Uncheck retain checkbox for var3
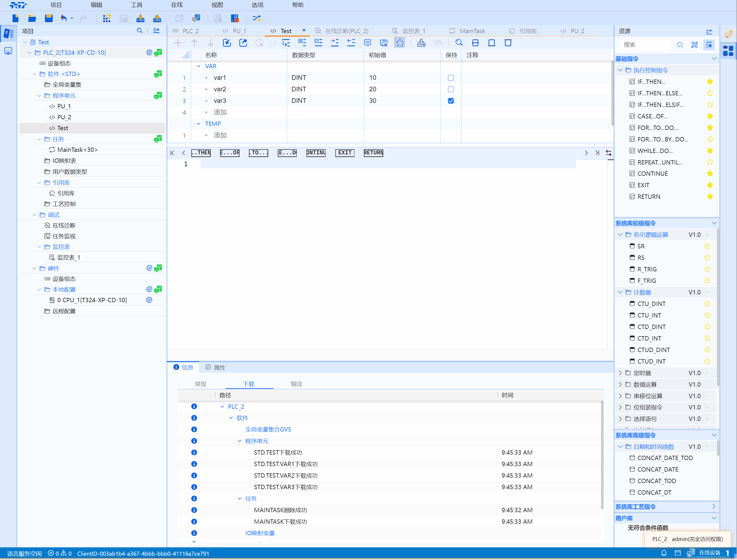Image resolution: width=737 pixels, height=560 pixels. click(x=451, y=101)
